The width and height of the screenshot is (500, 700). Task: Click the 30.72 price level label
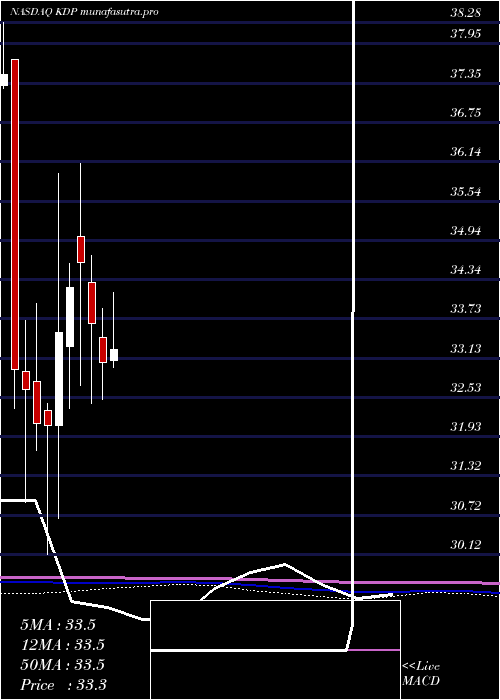[466, 506]
